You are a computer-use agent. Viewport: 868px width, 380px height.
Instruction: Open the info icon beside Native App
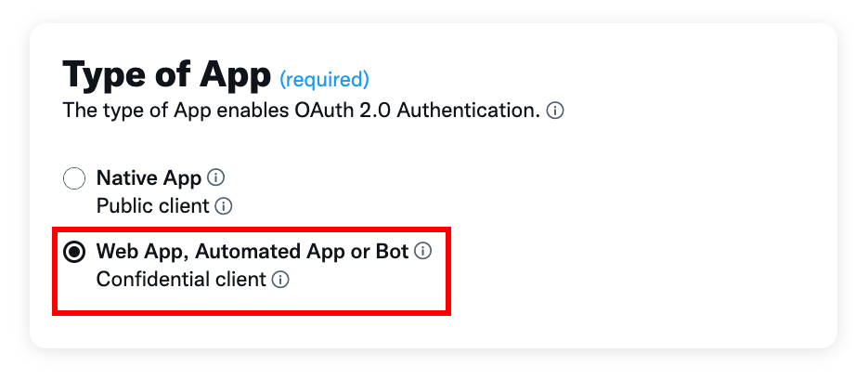coord(216,177)
